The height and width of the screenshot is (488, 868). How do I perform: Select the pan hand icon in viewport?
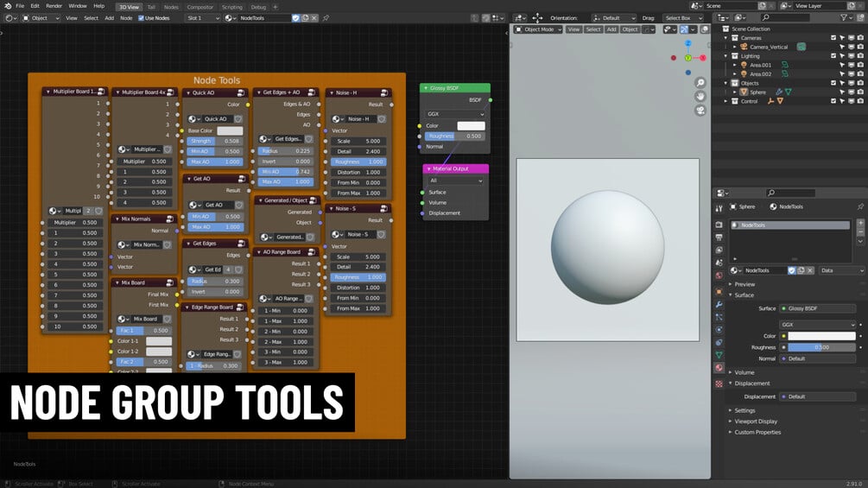point(700,96)
